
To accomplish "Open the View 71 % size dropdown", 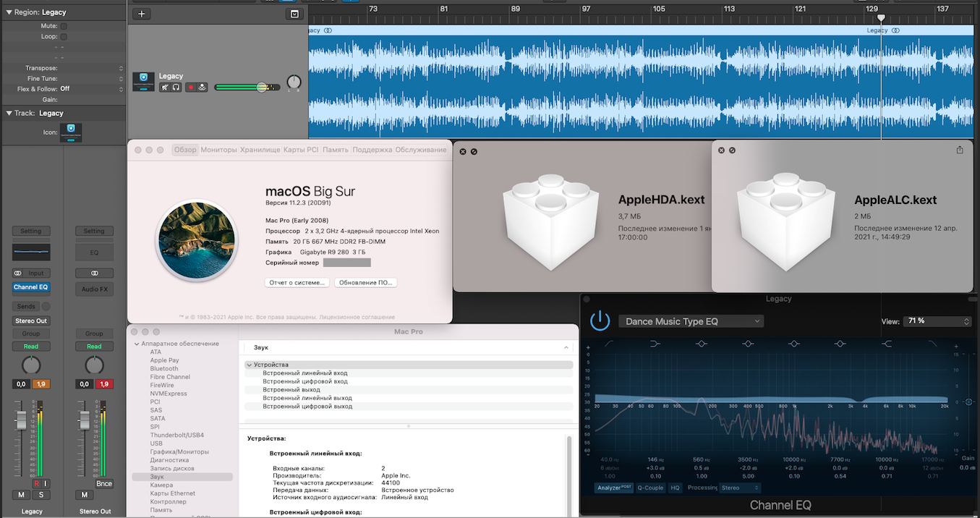I will tap(937, 321).
